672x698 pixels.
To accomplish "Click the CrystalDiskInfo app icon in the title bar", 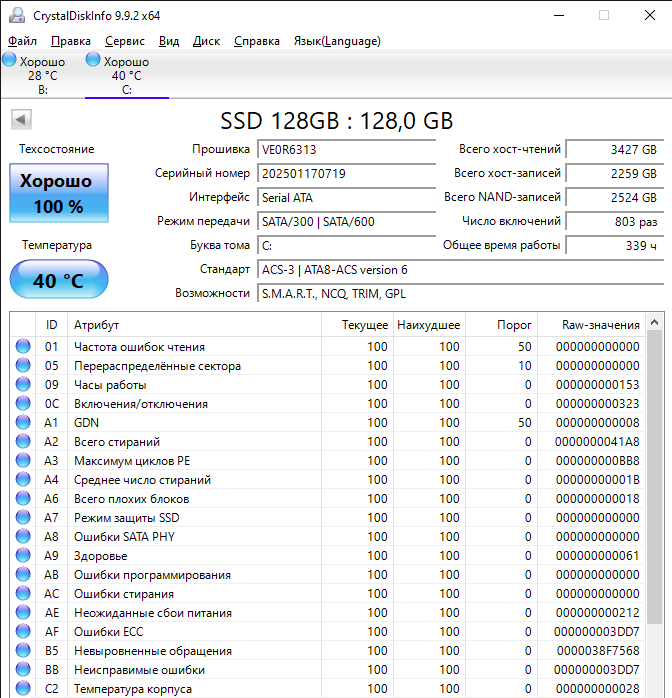I will 17,16.
